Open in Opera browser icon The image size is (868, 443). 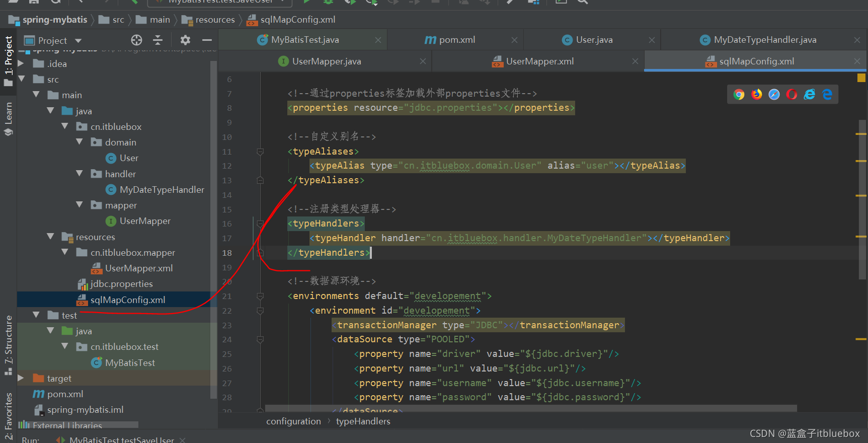click(x=792, y=95)
